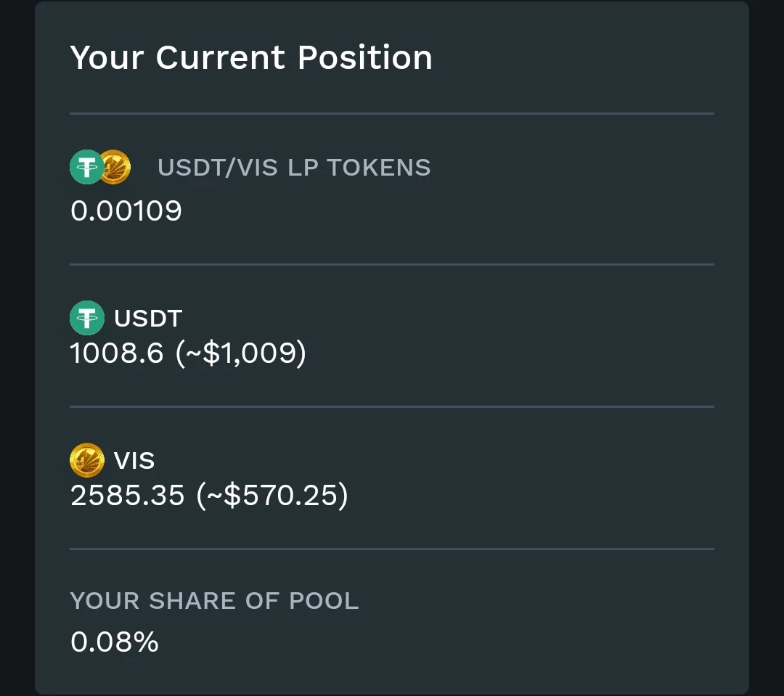The width and height of the screenshot is (784, 696).
Task: Click the green Tether icon beside USDT label
Action: pyautogui.click(x=86, y=318)
